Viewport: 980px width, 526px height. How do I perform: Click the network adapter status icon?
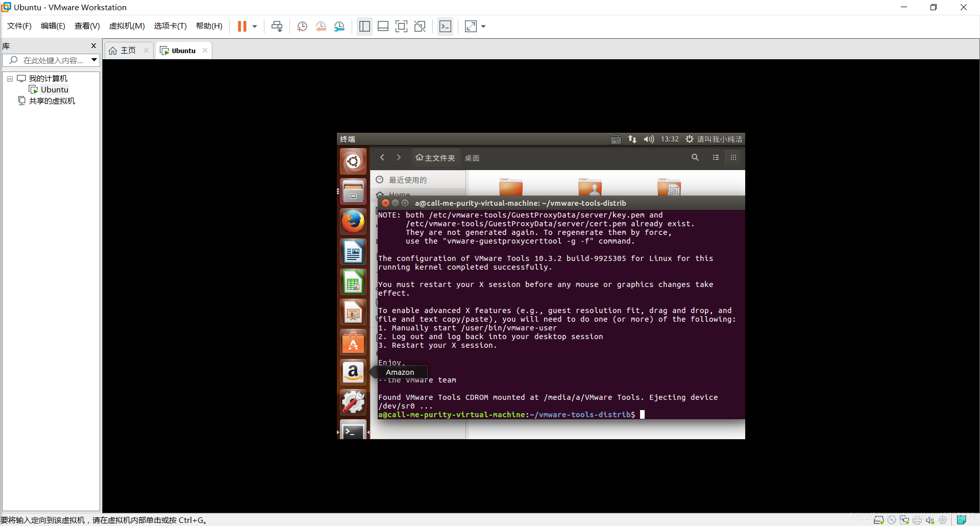[904, 520]
